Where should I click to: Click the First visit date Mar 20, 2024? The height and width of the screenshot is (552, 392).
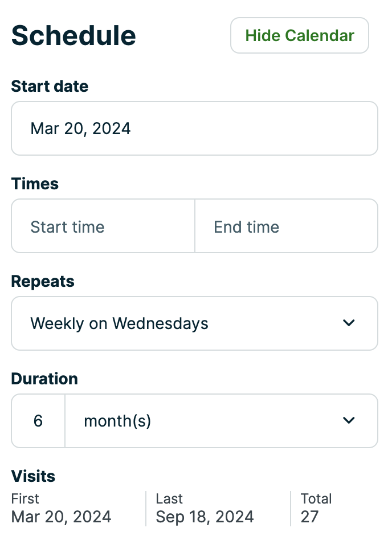pyautogui.click(x=61, y=517)
